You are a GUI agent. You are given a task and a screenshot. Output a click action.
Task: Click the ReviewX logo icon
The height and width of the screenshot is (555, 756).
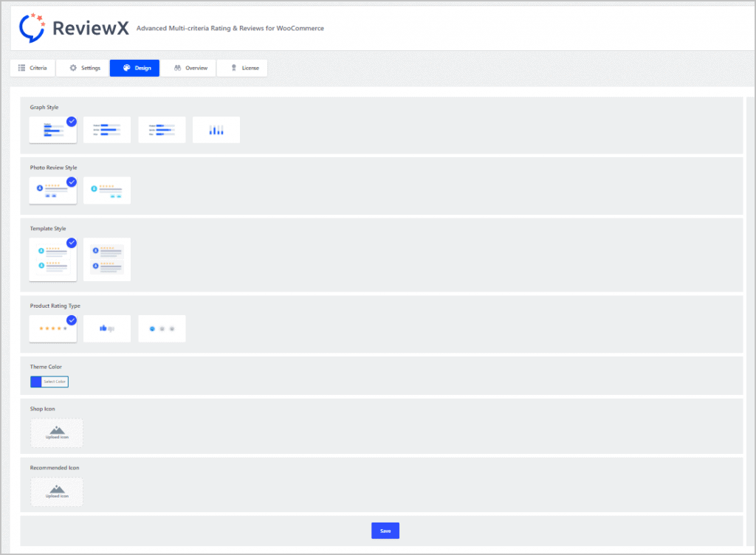coord(33,27)
